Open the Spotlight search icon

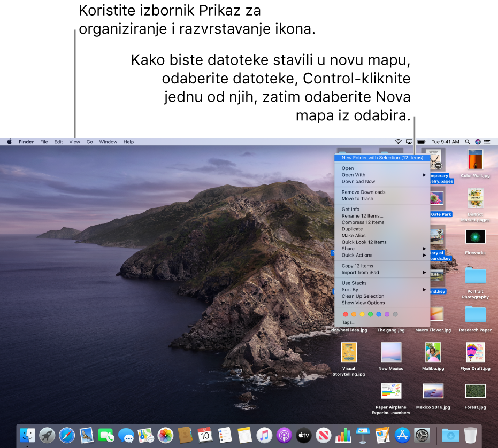467,142
